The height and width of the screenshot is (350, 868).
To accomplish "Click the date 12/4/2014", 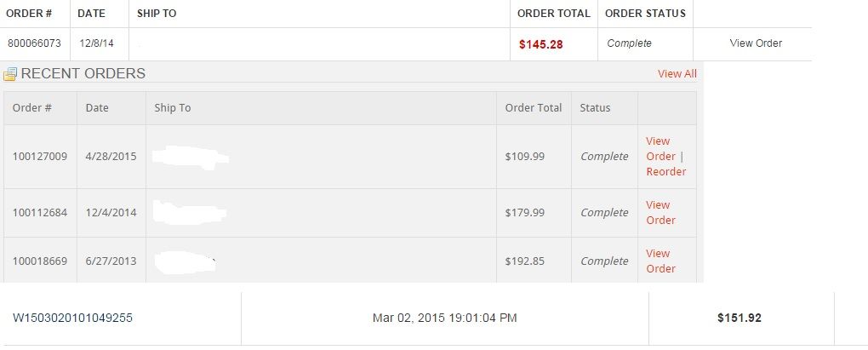I will (x=111, y=213).
